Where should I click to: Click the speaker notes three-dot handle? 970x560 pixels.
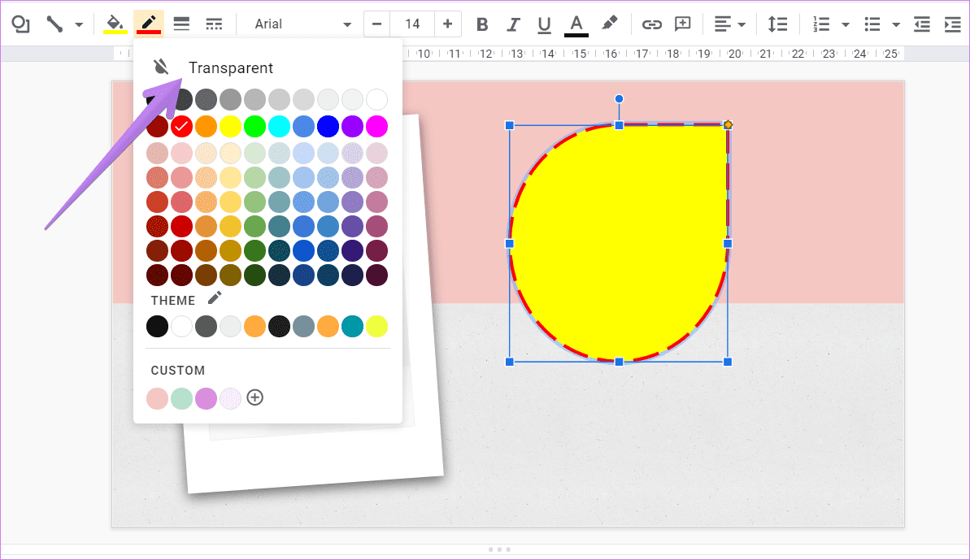pos(499,549)
